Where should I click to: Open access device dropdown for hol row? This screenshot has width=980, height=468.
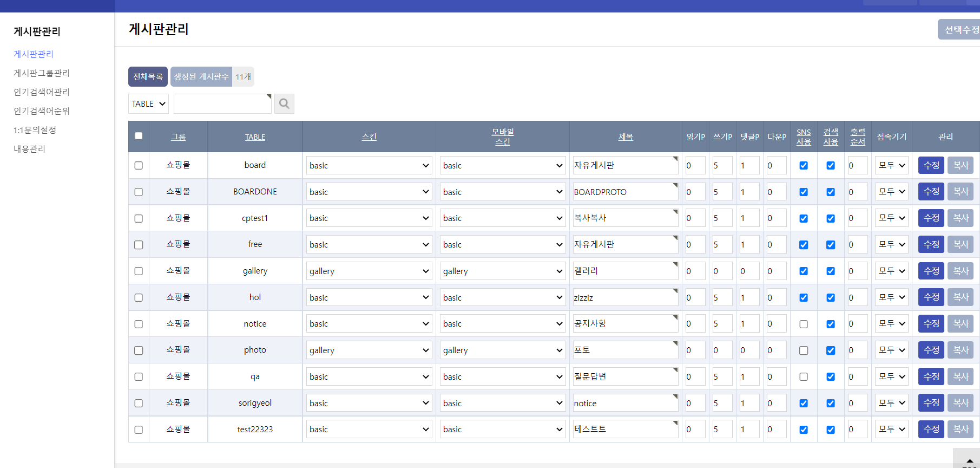[x=891, y=297]
